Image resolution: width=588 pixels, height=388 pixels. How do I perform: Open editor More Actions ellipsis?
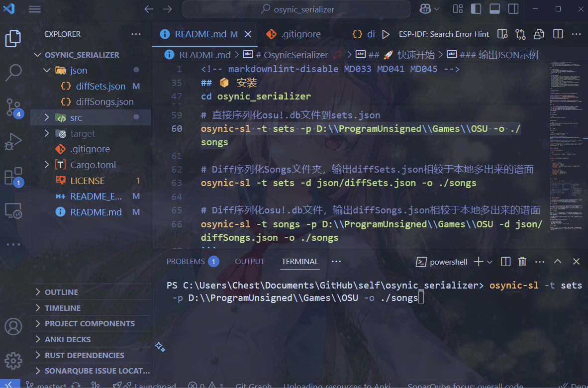pyautogui.click(x=577, y=34)
